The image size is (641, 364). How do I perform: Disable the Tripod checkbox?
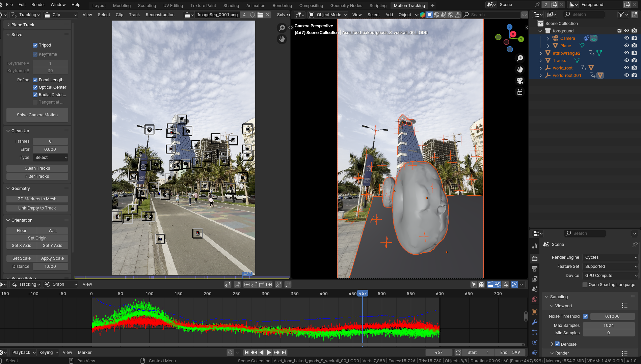[35, 45]
